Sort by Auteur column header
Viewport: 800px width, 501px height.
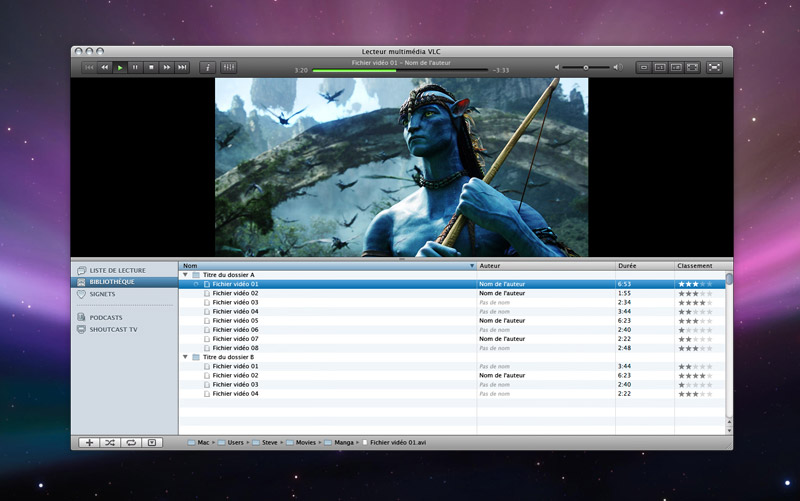click(x=546, y=266)
